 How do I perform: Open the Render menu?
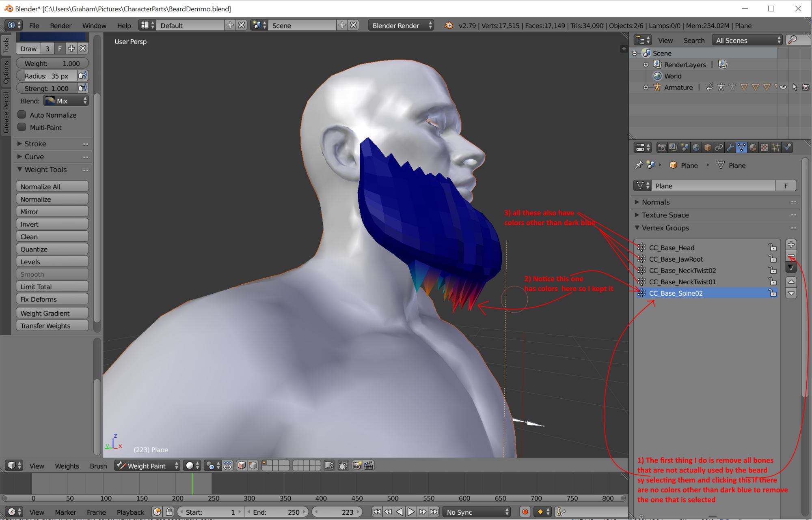point(60,25)
